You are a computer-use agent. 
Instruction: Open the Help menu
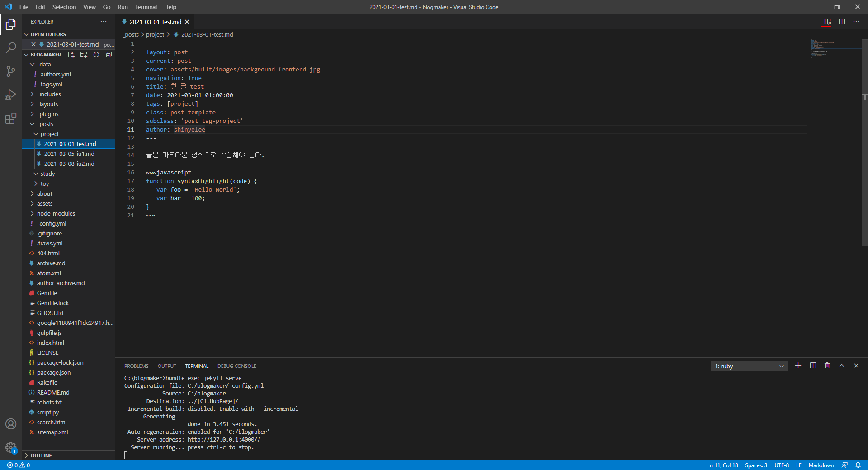170,7
